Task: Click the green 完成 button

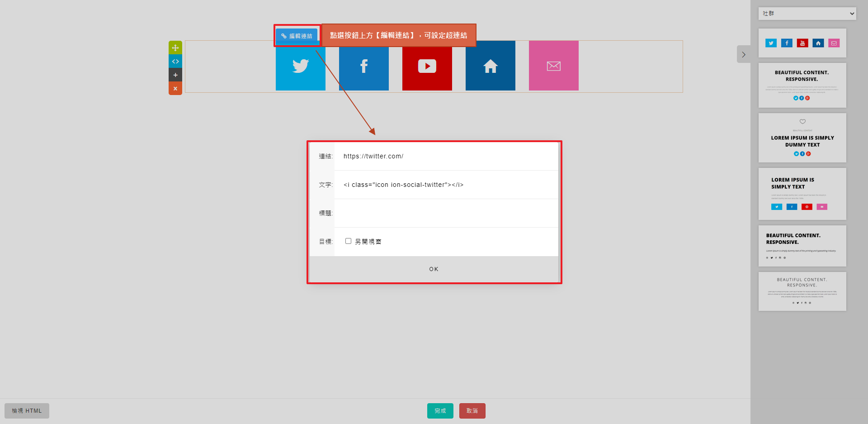Action: (440, 411)
